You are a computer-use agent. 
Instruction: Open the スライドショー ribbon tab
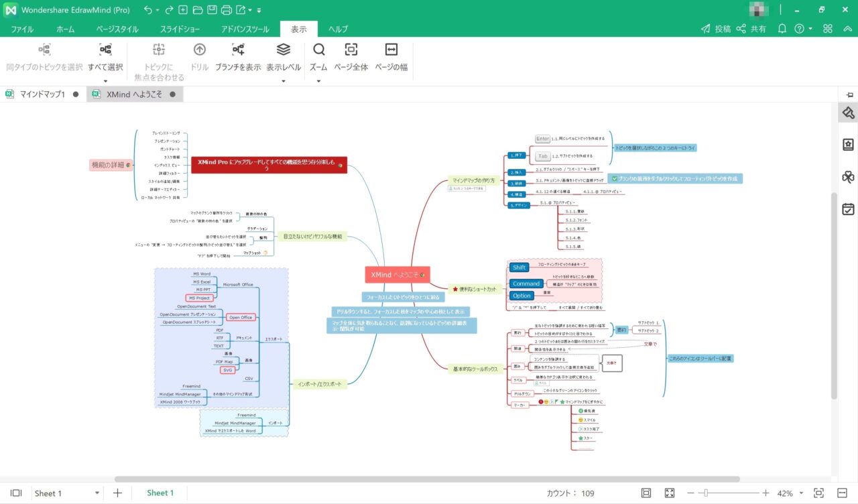180,29
